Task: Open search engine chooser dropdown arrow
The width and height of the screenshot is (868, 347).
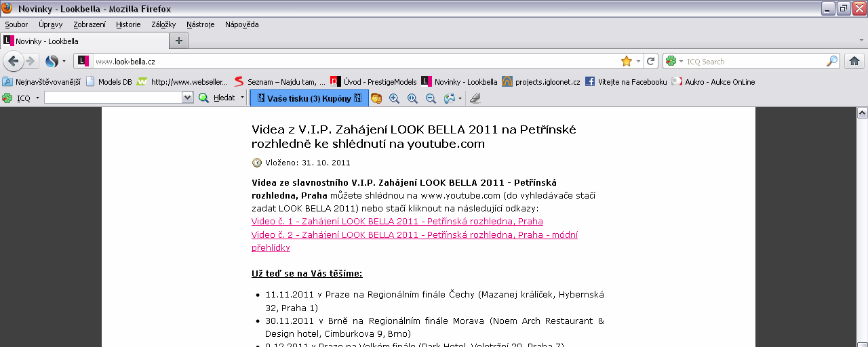Action: click(x=681, y=61)
